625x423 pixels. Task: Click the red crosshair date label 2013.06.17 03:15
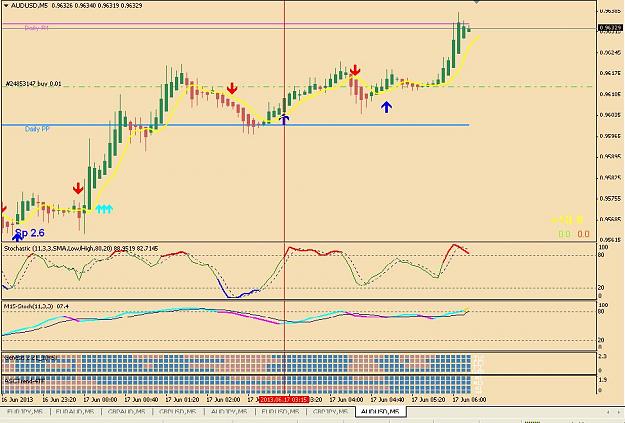tap(284, 399)
